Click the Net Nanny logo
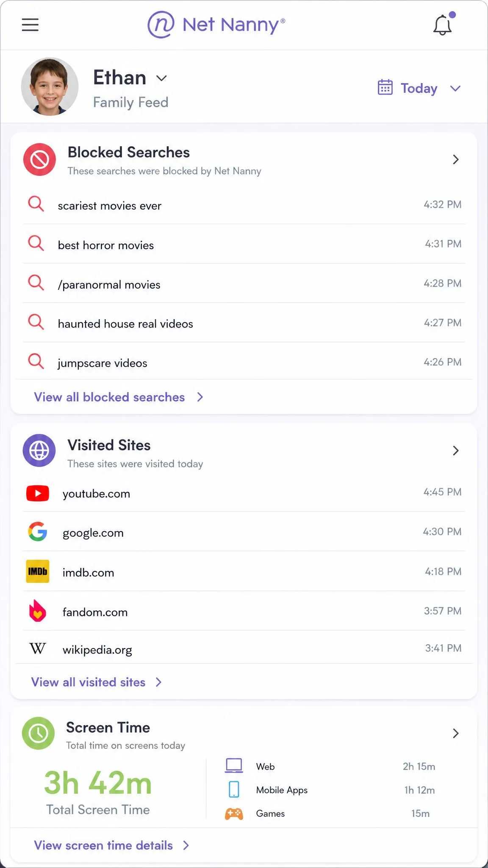 point(216,25)
